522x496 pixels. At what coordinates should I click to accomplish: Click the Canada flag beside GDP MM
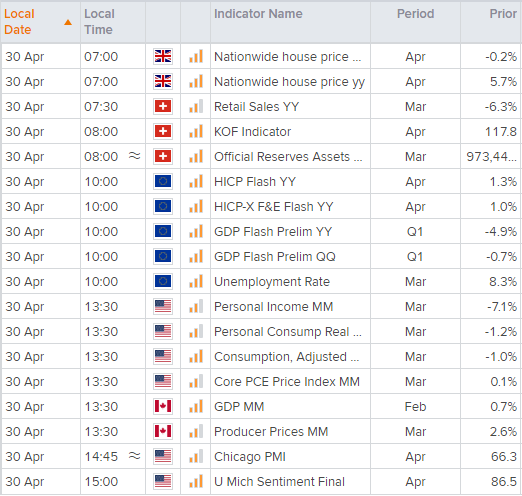(x=163, y=406)
